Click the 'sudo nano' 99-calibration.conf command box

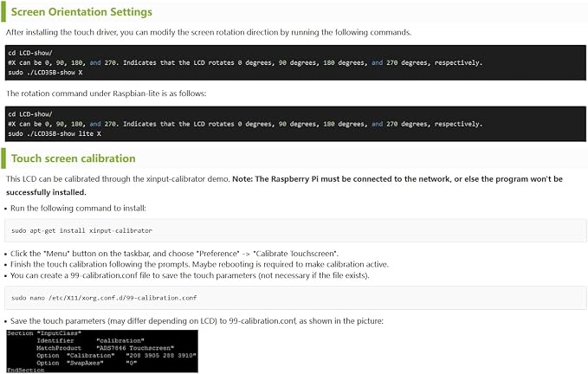pos(295,298)
